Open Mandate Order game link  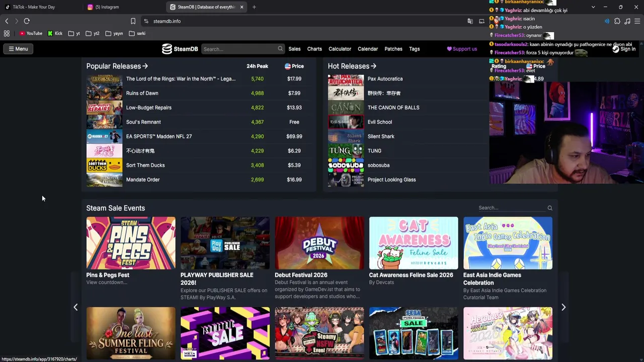[143, 179]
